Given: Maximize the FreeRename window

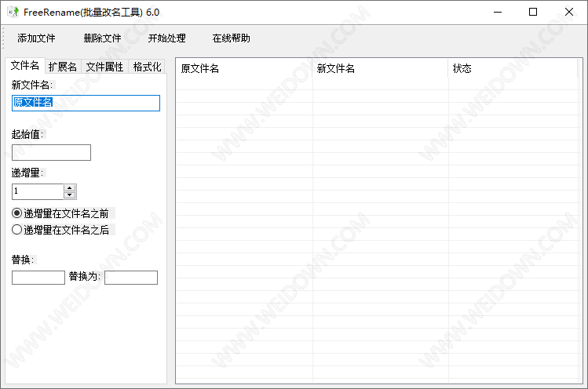Looking at the screenshot, I should coord(533,12).
